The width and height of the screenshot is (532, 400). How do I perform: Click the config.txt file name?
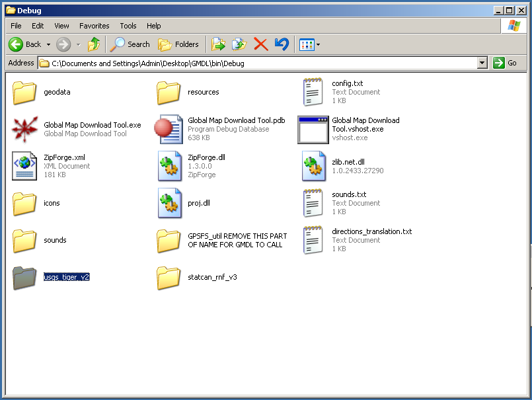click(x=348, y=83)
